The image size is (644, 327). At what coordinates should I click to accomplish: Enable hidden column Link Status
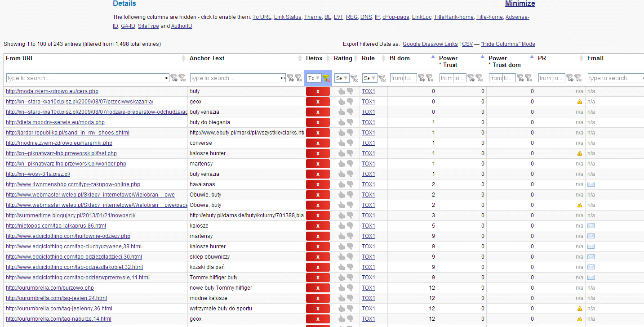[288, 17]
